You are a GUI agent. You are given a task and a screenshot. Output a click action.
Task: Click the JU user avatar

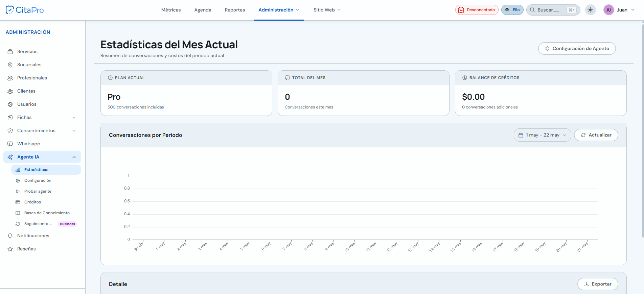click(608, 10)
